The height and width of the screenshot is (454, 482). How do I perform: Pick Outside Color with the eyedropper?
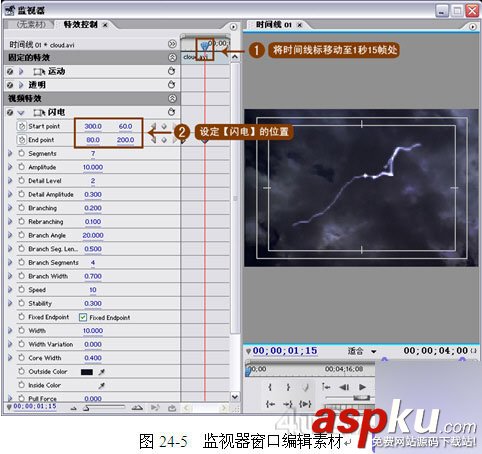click(102, 372)
